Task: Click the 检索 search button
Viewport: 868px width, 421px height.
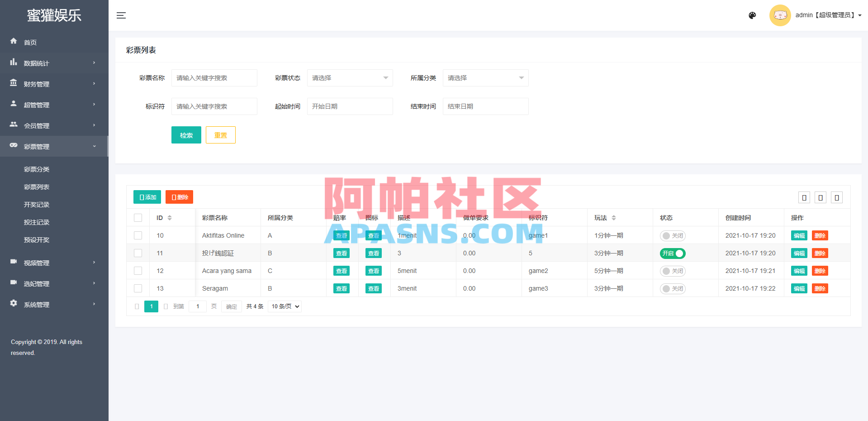Action: tap(186, 135)
